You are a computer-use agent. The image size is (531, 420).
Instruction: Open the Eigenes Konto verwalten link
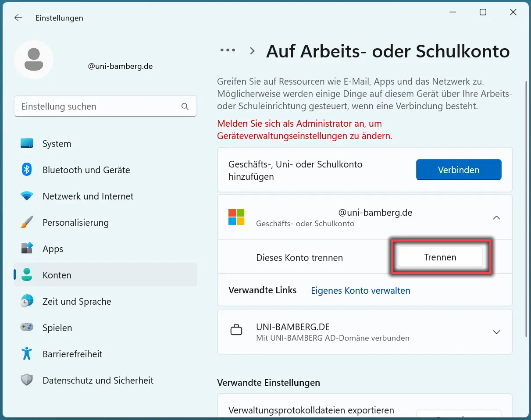click(360, 290)
